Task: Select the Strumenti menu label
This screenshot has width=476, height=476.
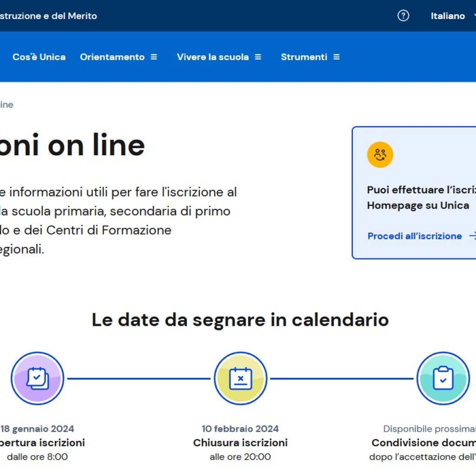Action: (x=304, y=57)
